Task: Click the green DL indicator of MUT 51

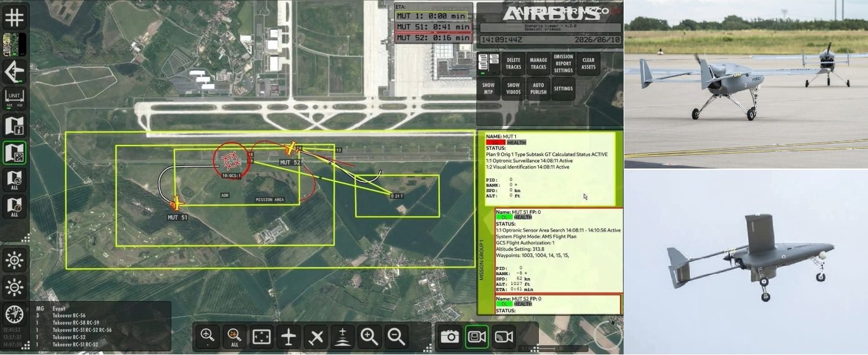Action: tap(505, 217)
